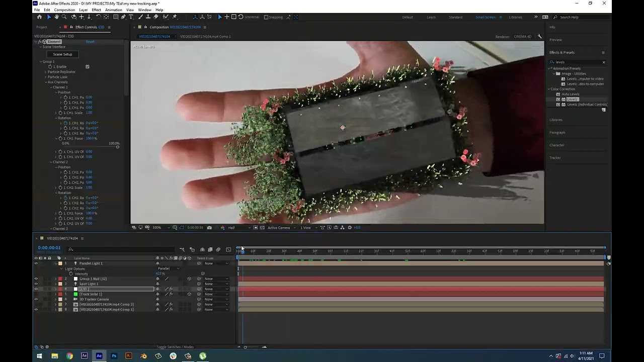This screenshot has height=362, width=644.
Task: Toggle the 1. Enable checkbox
Action: tap(88, 66)
